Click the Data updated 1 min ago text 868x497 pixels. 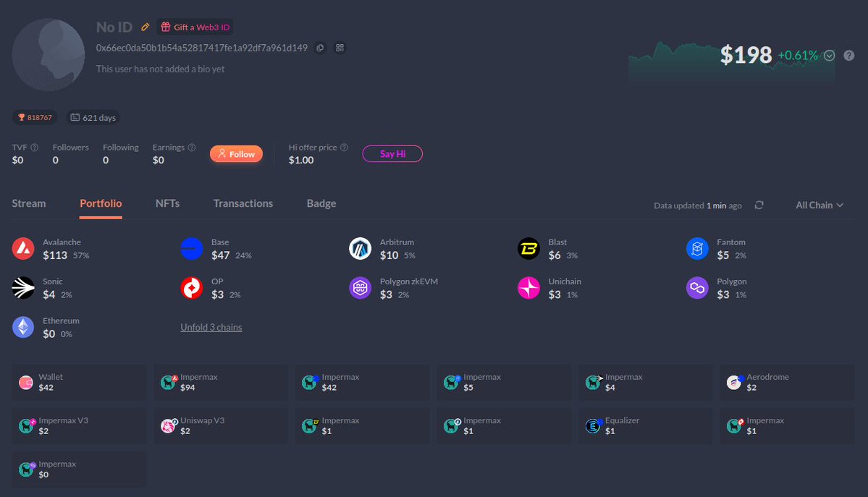pos(697,205)
